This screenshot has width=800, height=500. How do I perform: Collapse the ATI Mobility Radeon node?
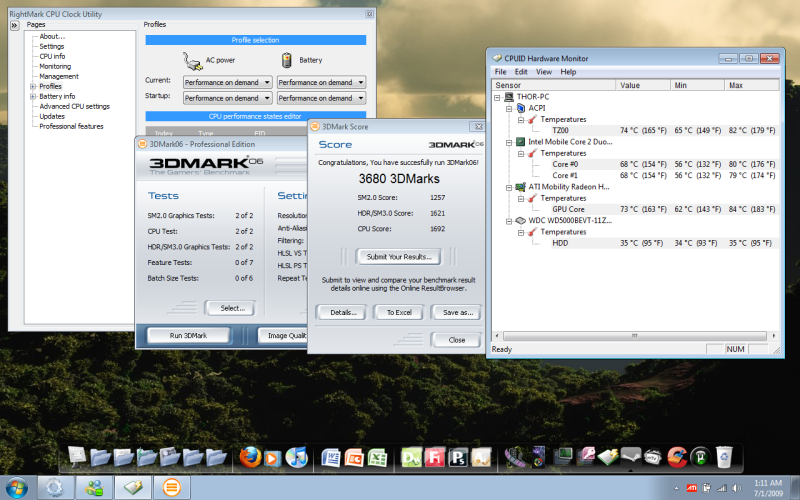(509, 187)
